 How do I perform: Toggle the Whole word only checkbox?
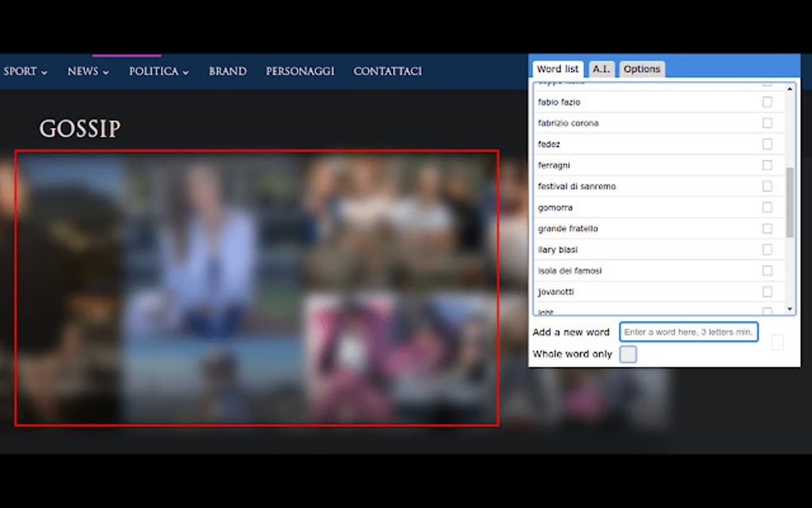click(627, 354)
